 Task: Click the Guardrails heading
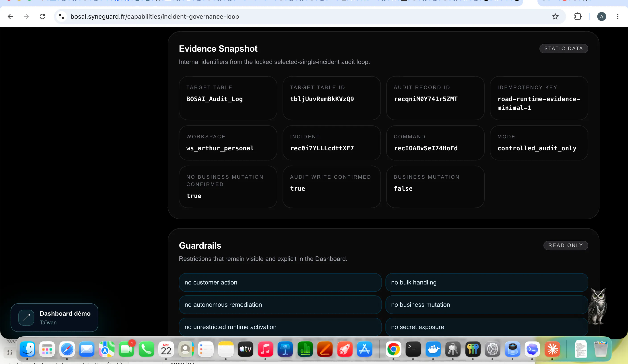pos(200,246)
